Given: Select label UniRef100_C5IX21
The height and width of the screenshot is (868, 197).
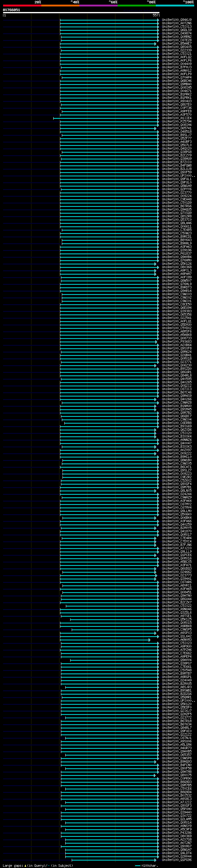Looking at the screenshot, I should click(177, 54).
